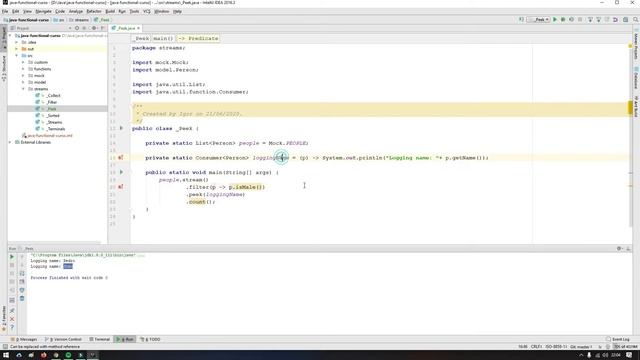Rerun program in Run panel
This screenshot has height=360, width=640.
pos(12,257)
